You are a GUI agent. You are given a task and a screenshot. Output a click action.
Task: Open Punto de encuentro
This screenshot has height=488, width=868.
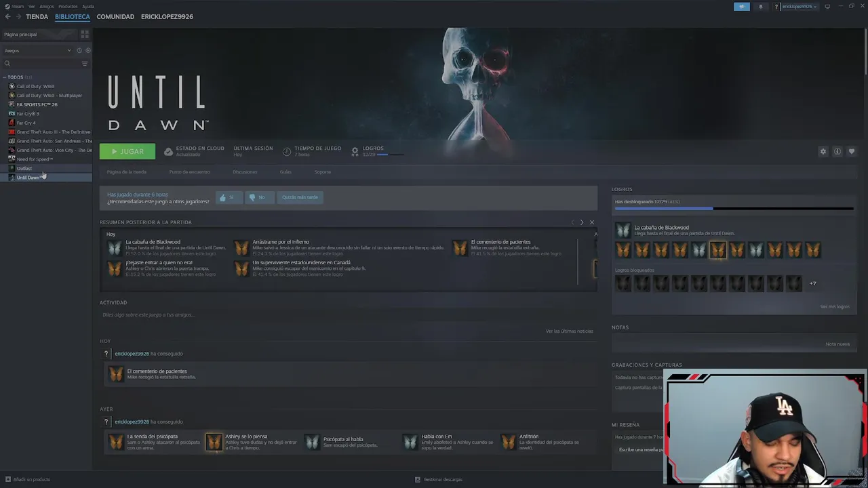(189, 171)
